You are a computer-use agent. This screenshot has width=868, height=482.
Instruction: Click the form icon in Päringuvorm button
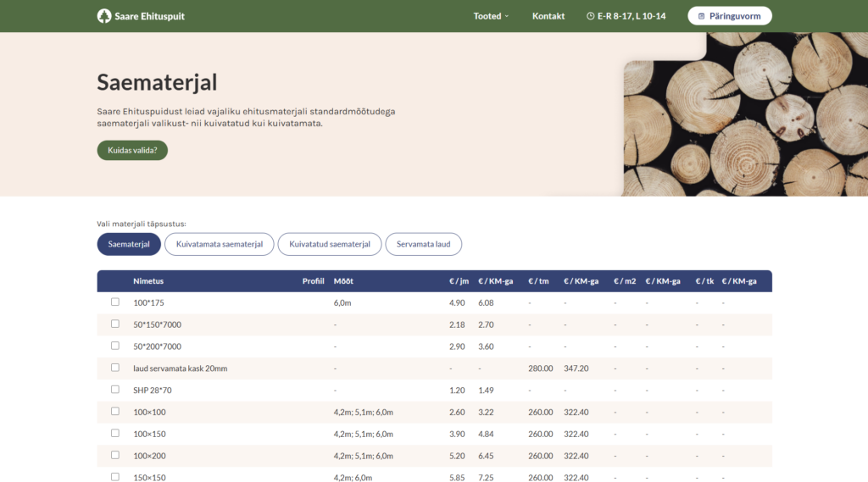(702, 16)
